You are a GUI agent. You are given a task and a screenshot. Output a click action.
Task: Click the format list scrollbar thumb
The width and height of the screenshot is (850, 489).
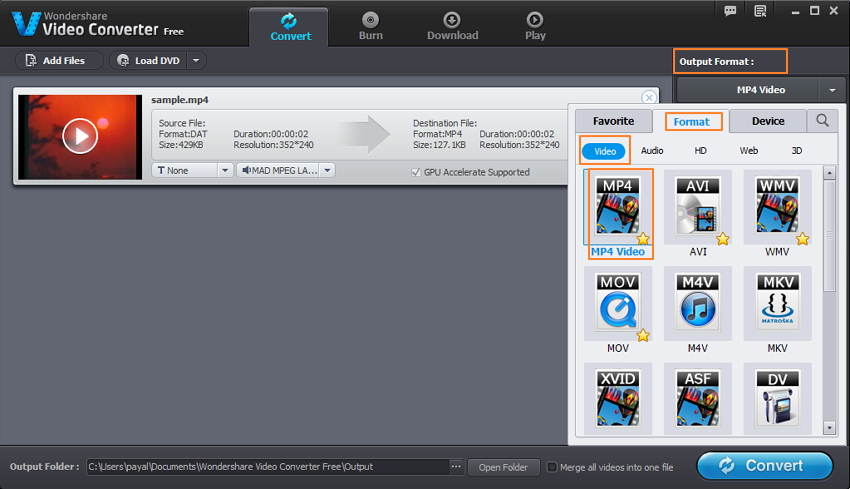(x=829, y=236)
